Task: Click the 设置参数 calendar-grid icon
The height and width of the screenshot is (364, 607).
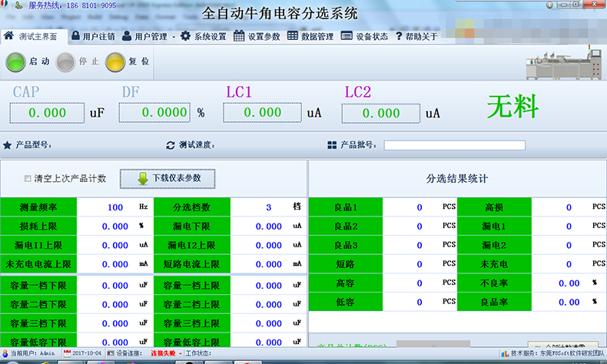Action: click(x=240, y=36)
